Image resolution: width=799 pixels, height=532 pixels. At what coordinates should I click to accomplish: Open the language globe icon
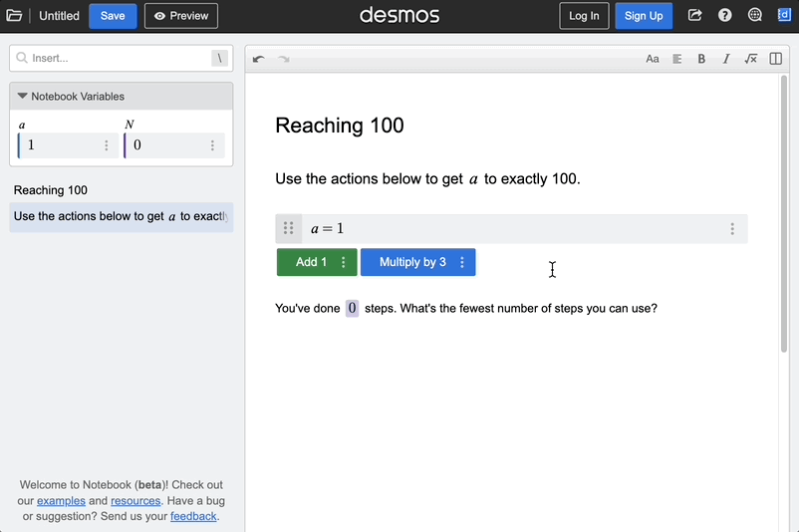click(x=755, y=15)
